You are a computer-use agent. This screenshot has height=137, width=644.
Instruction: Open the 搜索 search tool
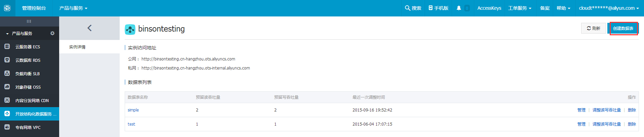coord(413,8)
